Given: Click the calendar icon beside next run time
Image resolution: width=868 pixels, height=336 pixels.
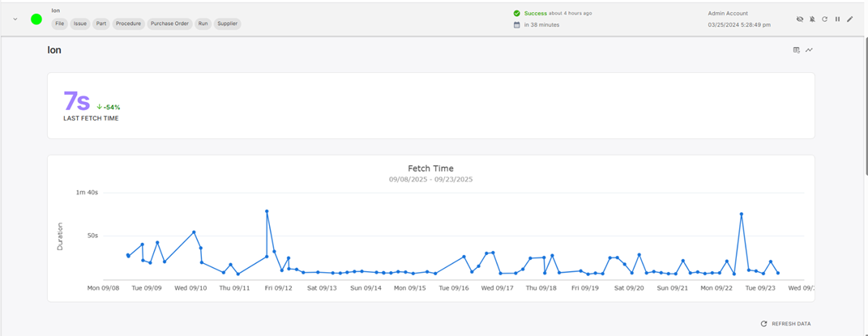Looking at the screenshot, I should (517, 25).
